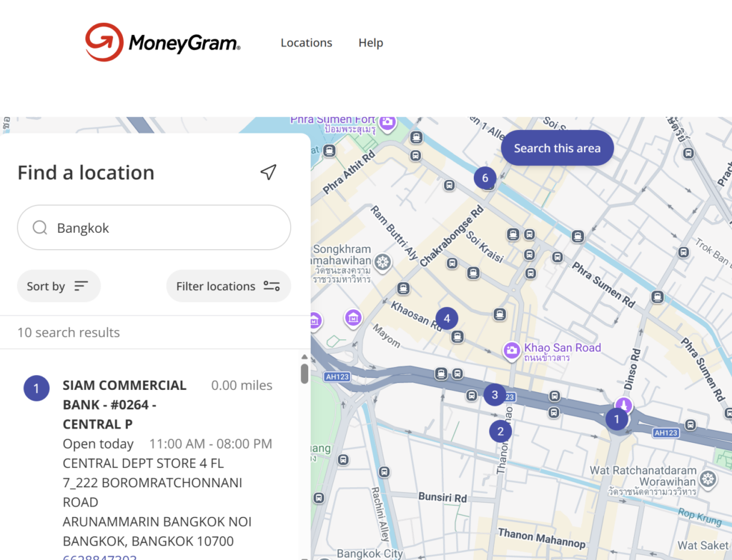
Task: Select map marker number 6
Action: [x=485, y=178]
